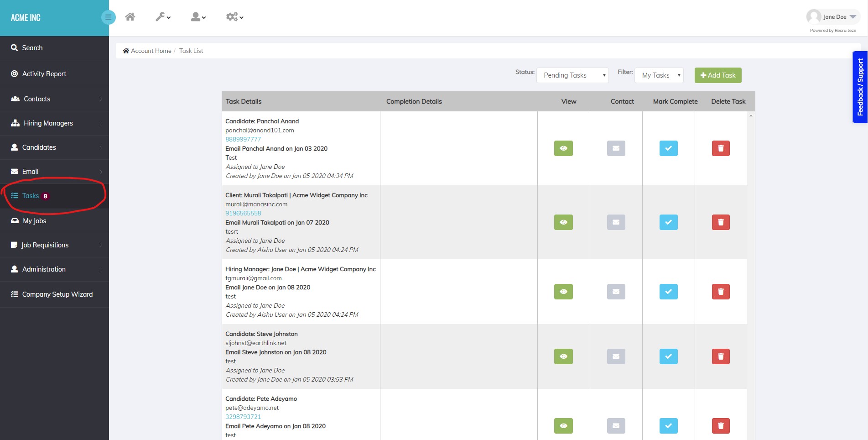
Task: Open the Pending Tasks status dropdown
Action: (x=572, y=75)
